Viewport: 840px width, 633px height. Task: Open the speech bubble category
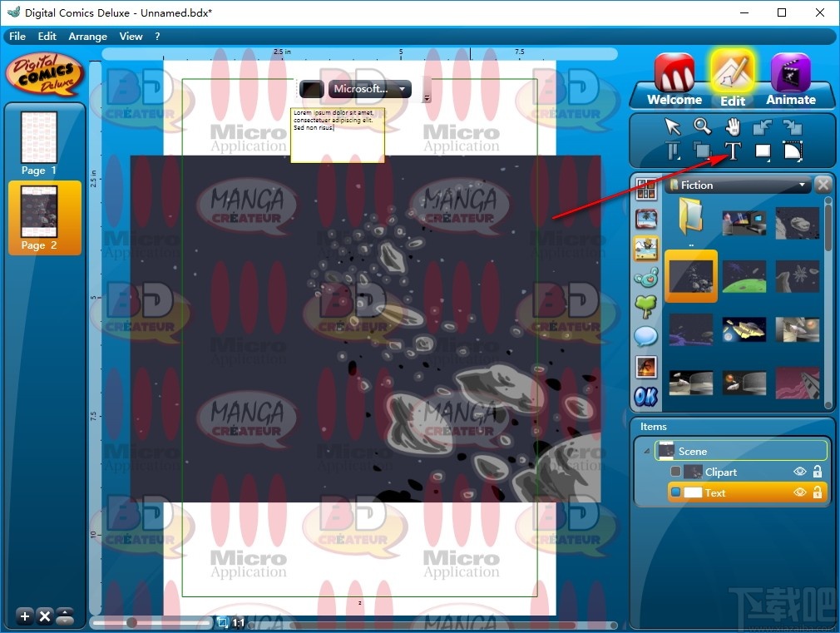coord(646,337)
